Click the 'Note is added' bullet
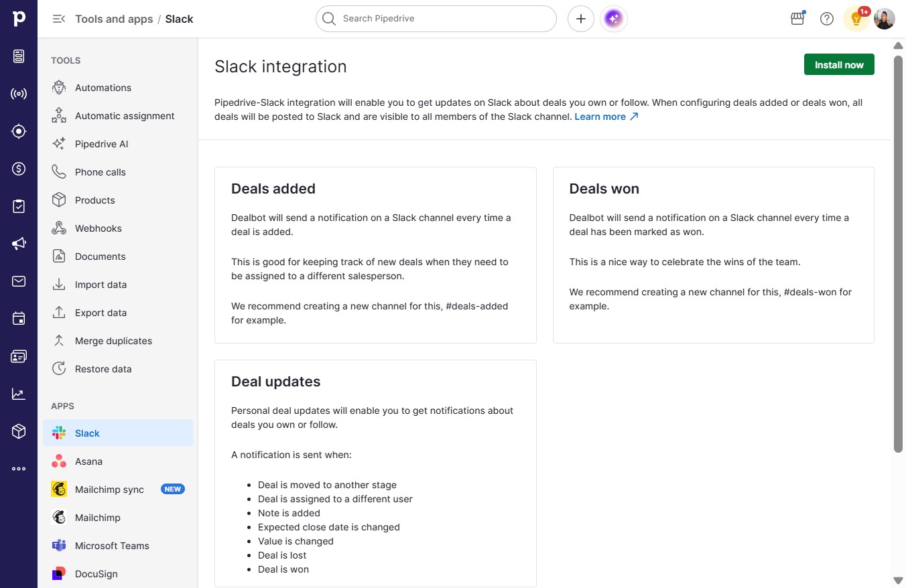This screenshot has width=906, height=588. [x=289, y=513]
